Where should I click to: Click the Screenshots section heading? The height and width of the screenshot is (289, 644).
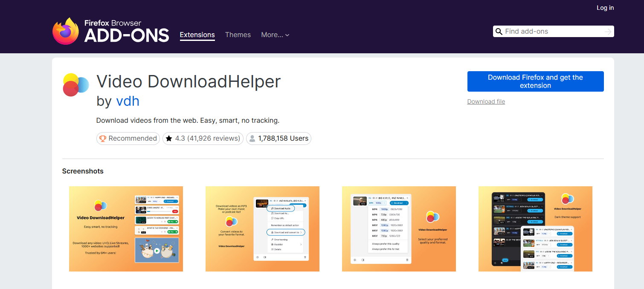(x=83, y=171)
